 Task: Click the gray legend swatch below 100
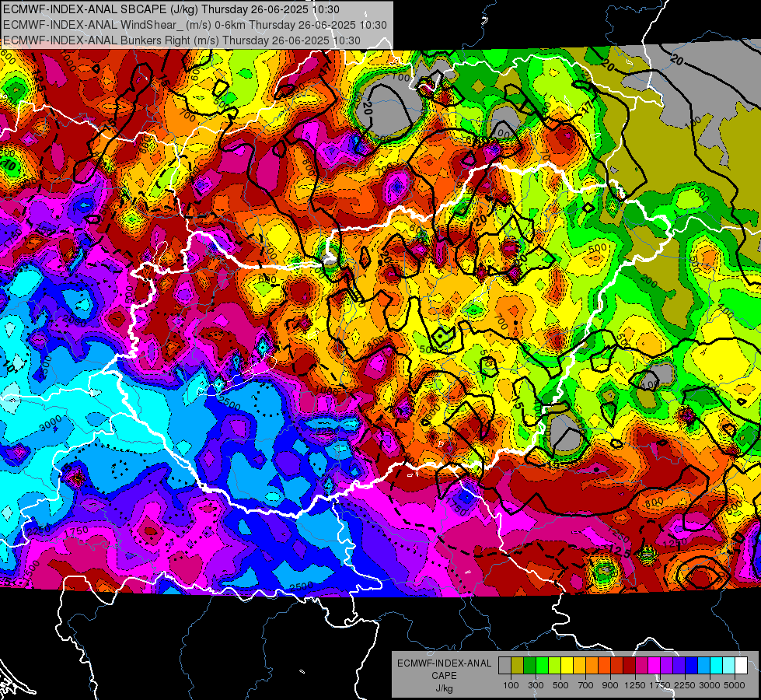(504, 666)
